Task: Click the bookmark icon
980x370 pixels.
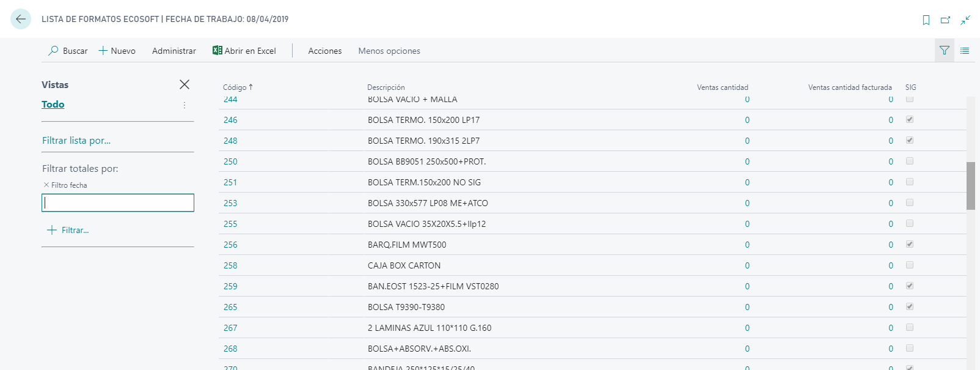Action: 926,20
